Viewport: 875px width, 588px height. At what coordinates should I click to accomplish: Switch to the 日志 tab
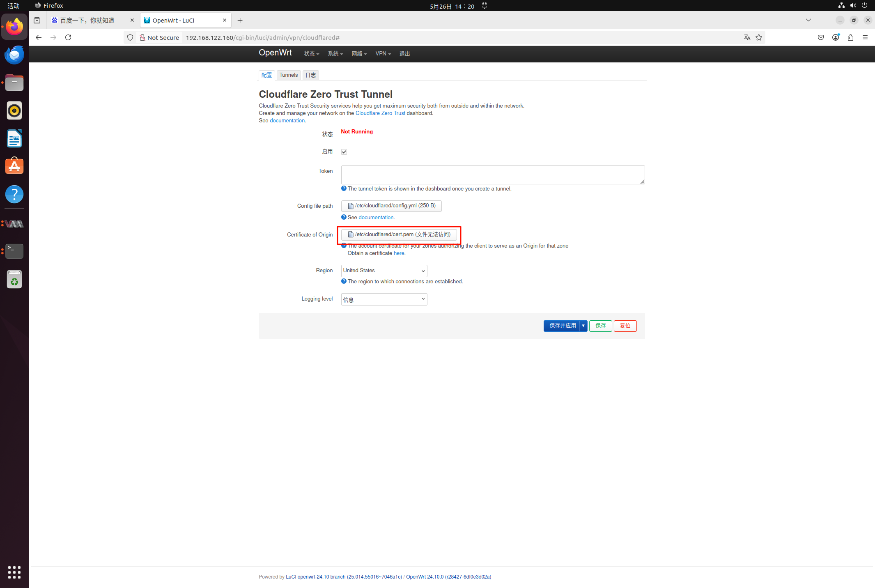pos(311,75)
